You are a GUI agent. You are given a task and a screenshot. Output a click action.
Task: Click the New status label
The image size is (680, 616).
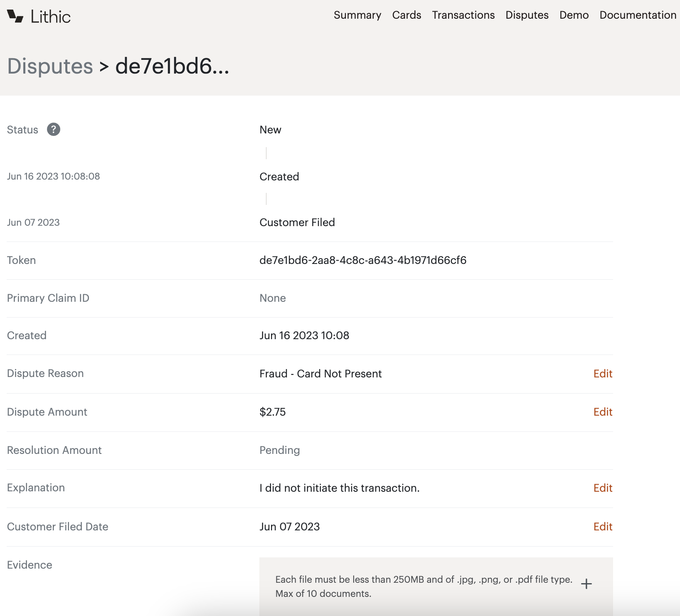pyautogui.click(x=270, y=130)
